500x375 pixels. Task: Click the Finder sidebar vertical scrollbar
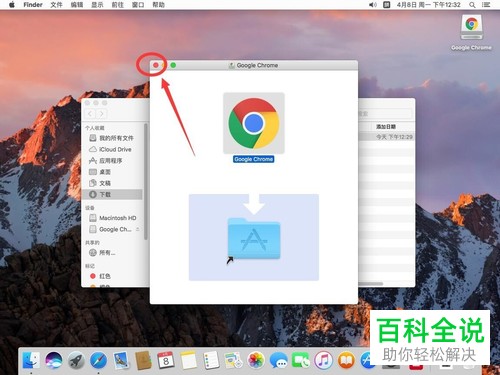[145, 182]
